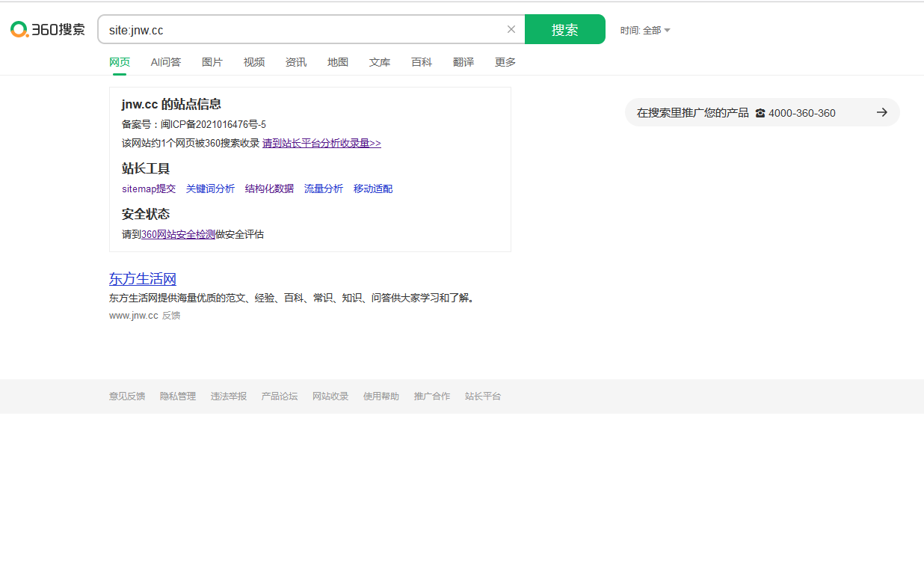Image resolution: width=924 pixels, height=582 pixels.
Task: Click the 360搜索 logo
Action: click(48, 29)
